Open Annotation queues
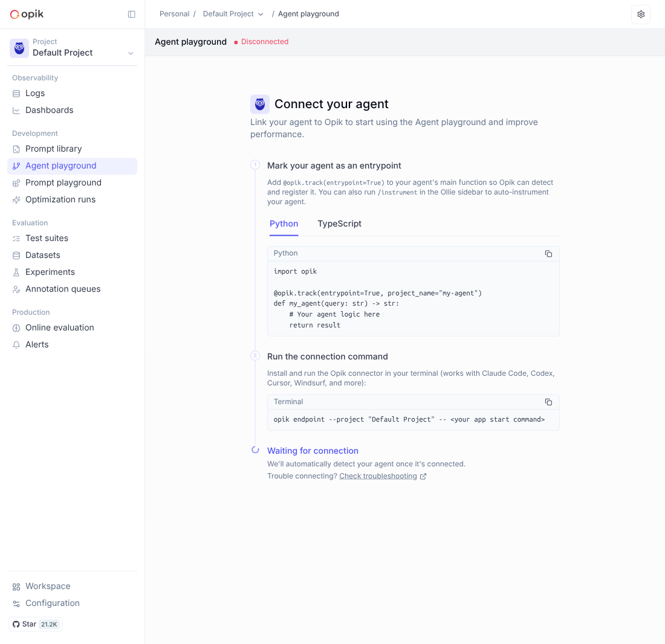Screen dimensions: 665x644 [72, 289]
